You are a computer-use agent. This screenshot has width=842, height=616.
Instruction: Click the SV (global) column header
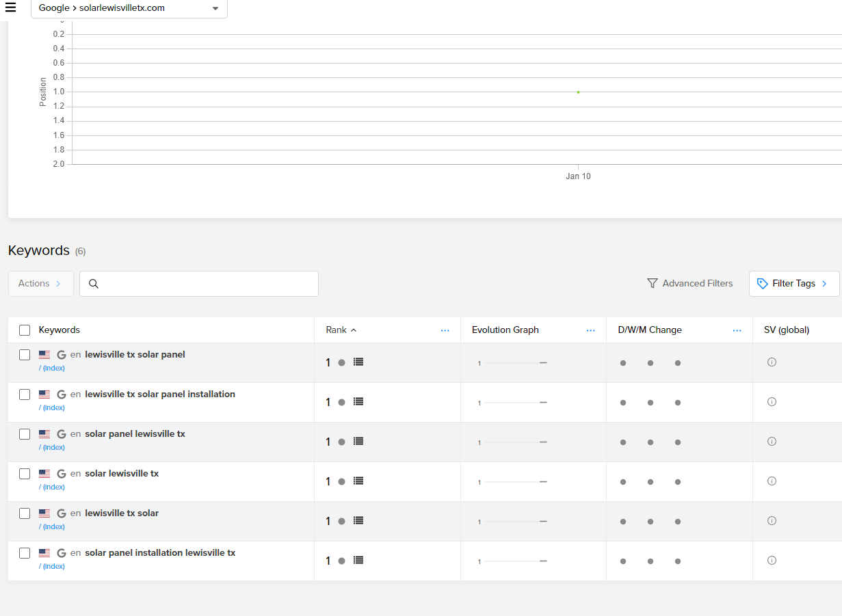pyautogui.click(x=787, y=330)
